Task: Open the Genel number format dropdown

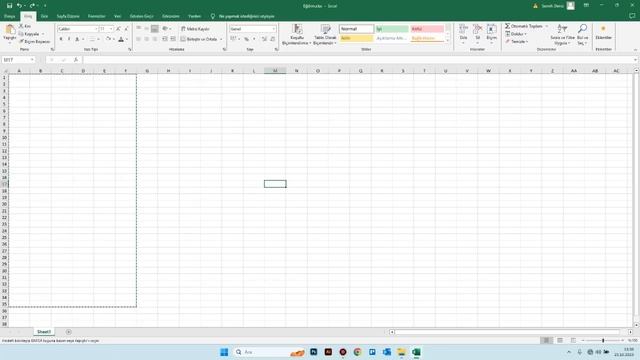Action: 273,29
